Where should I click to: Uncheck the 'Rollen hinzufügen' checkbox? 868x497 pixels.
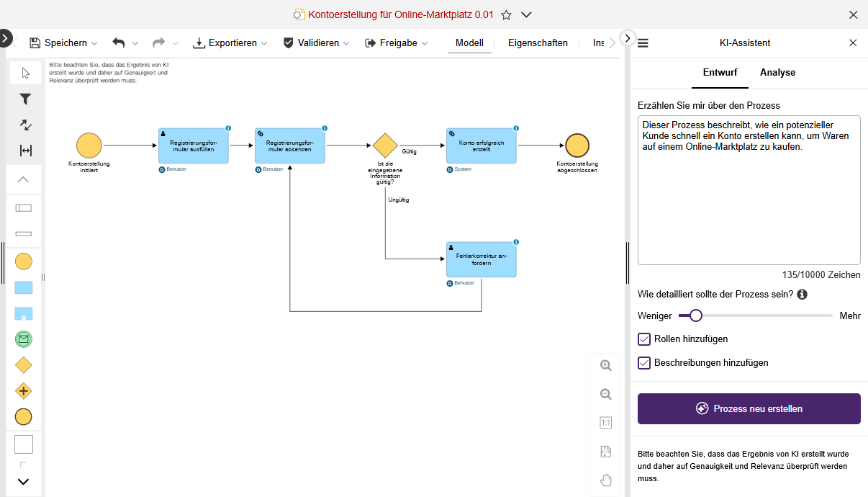click(644, 339)
